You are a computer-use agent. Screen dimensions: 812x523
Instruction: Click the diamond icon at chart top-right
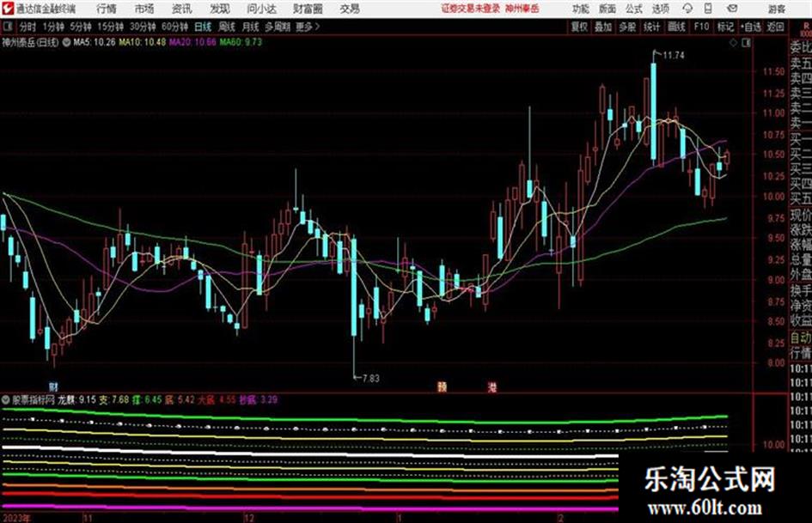pos(733,43)
